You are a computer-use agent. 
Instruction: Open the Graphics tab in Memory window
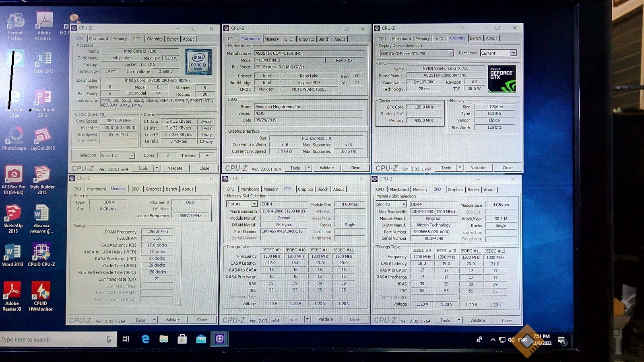(153, 189)
